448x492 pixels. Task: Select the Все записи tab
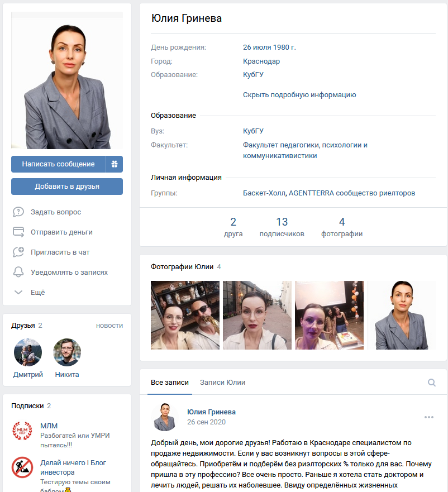(x=169, y=383)
